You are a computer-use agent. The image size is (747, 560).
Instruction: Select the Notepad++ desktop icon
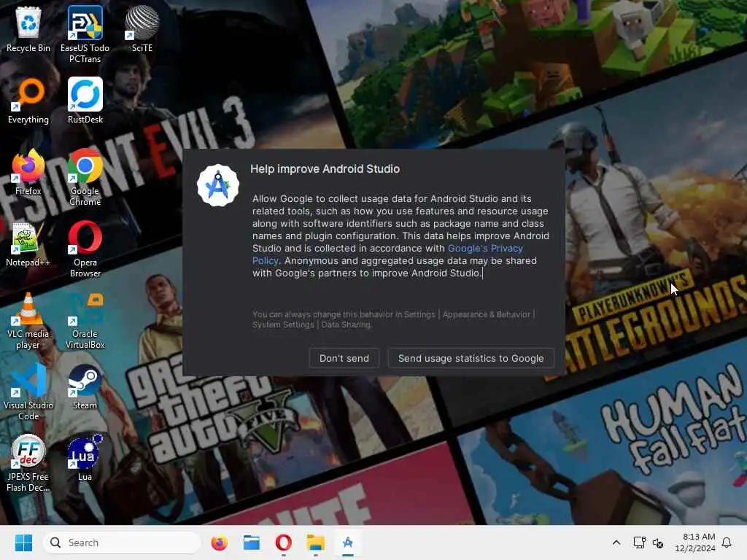(28, 244)
